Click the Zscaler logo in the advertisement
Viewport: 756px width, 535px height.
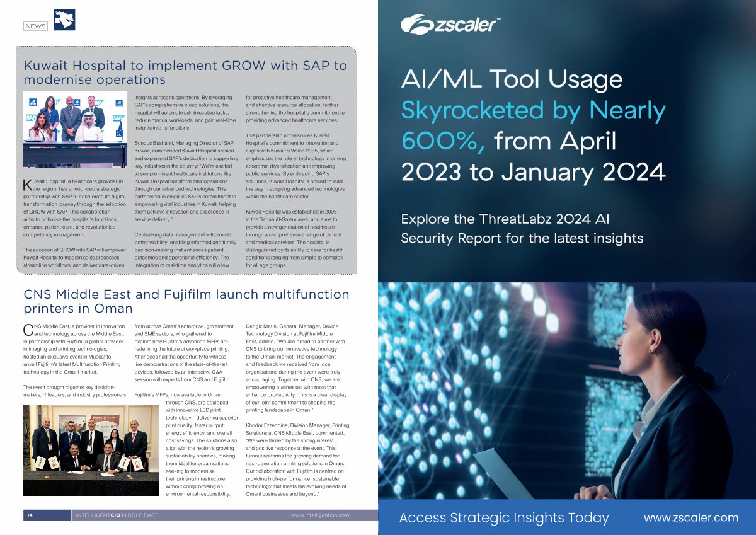pos(451,25)
